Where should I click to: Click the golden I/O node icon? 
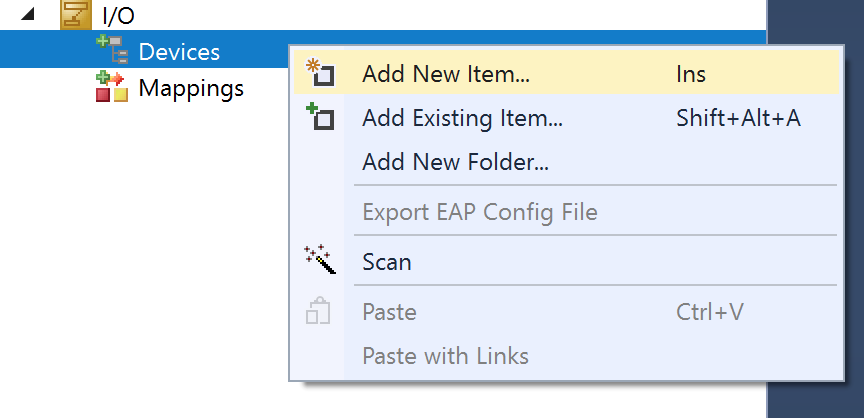[x=76, y=15]
